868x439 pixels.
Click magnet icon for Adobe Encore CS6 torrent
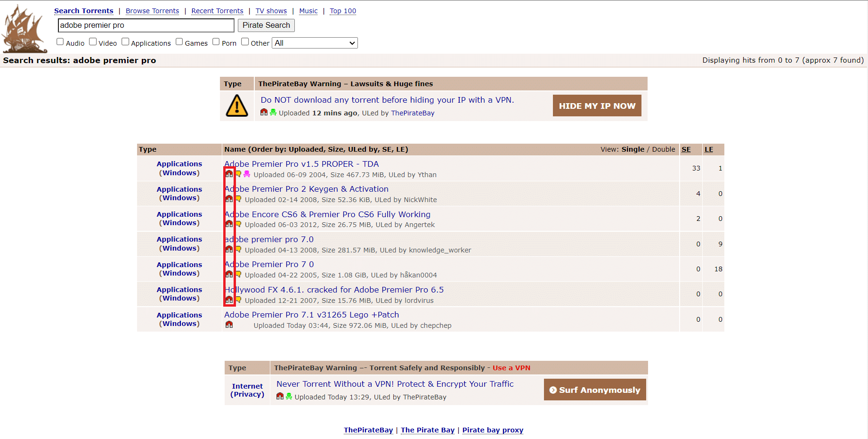click(229, 224)
